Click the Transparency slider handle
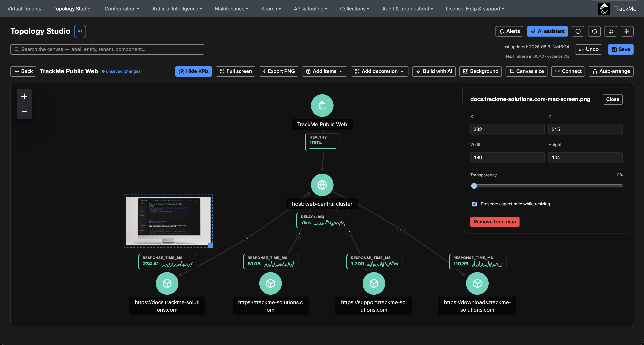The width and height of the screenshot is (644, 345). click(474, 186)
